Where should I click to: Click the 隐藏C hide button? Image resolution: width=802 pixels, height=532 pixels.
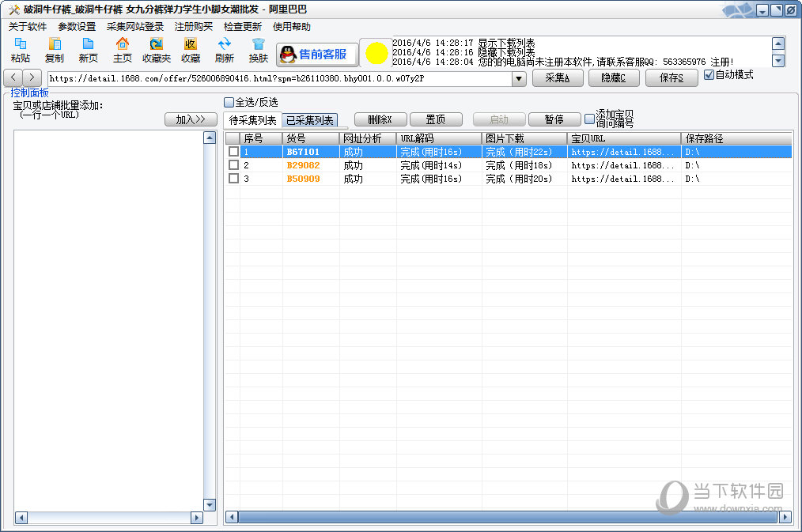(x=614, y=77)
